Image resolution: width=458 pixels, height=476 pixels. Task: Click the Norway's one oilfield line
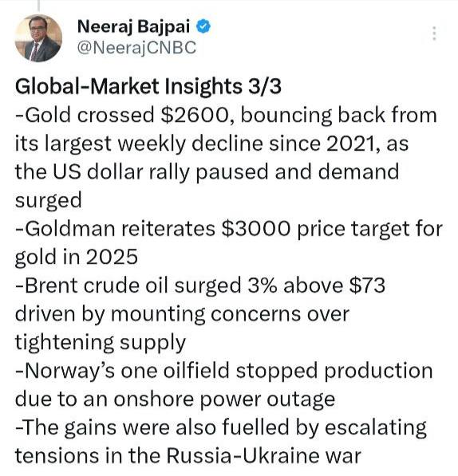click(224, 371)
